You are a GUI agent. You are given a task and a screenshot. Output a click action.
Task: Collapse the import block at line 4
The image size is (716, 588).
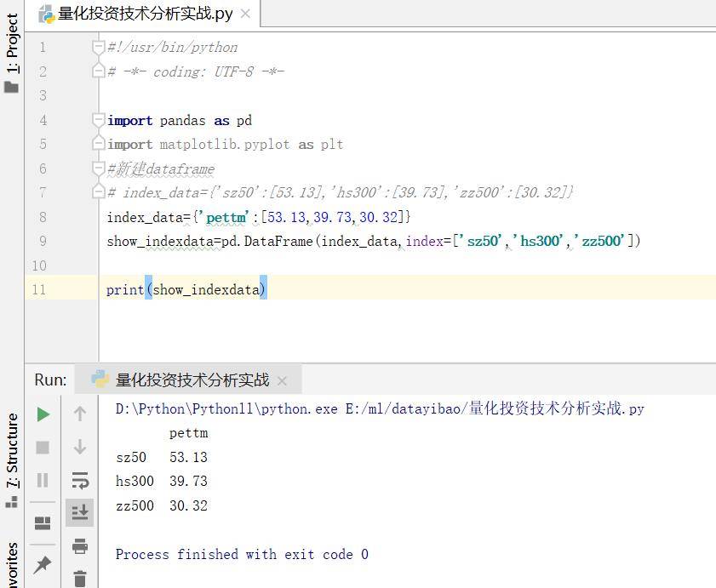click(x=98, y=120)
